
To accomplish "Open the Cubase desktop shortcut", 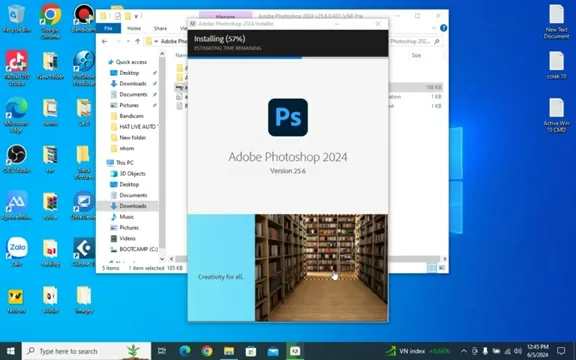I will click(x=84, y=252).
